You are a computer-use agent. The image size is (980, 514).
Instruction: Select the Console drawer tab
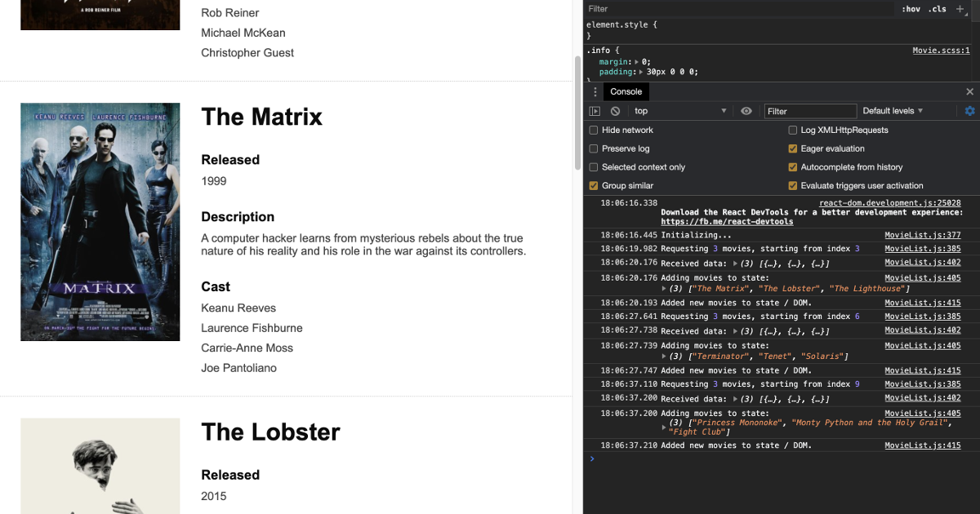pos(626,91)
